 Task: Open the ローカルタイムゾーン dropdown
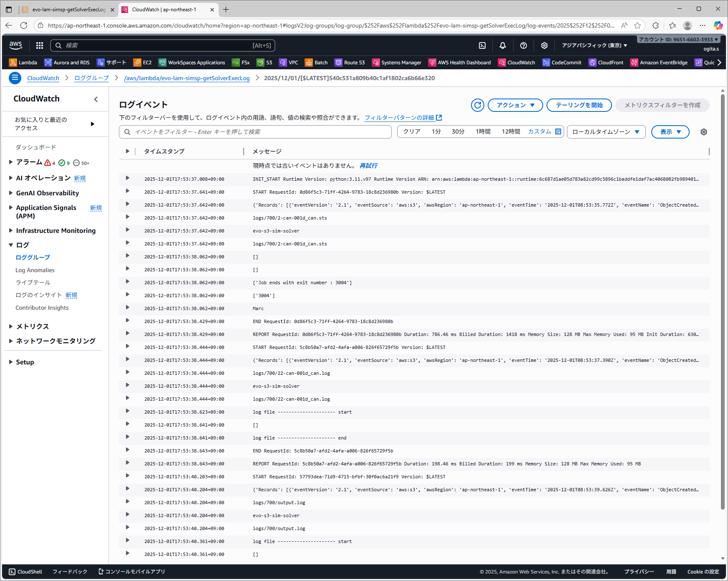point(606,132)
